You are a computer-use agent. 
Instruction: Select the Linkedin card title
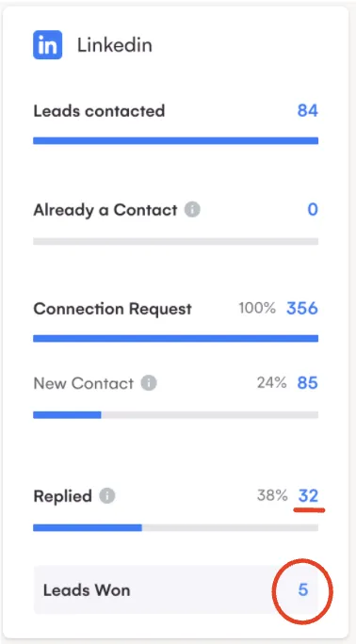click(x=115, y=45)
